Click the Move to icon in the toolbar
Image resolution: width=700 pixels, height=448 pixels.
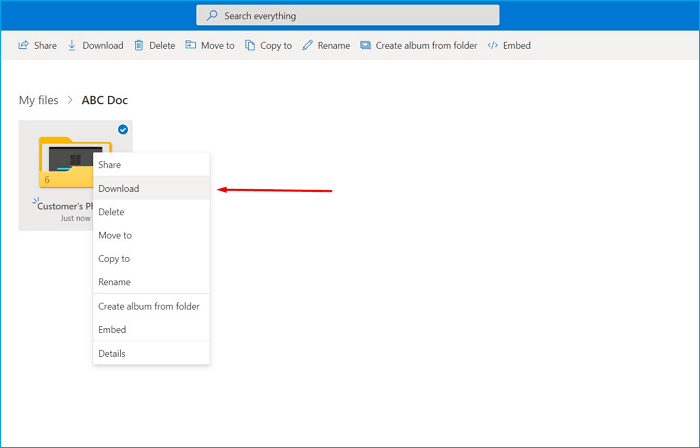tap(191, 46)
